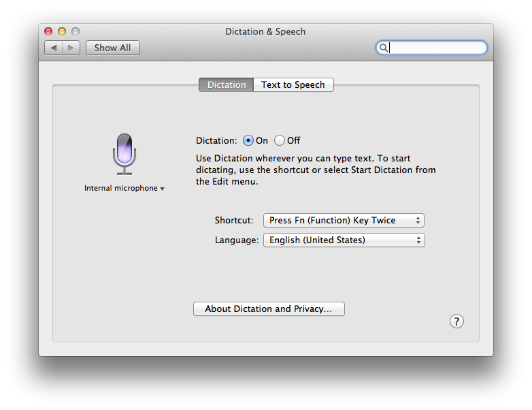Click the zoom window button
This screenshot has height=410, width=532.
click(x=76, y=31)
